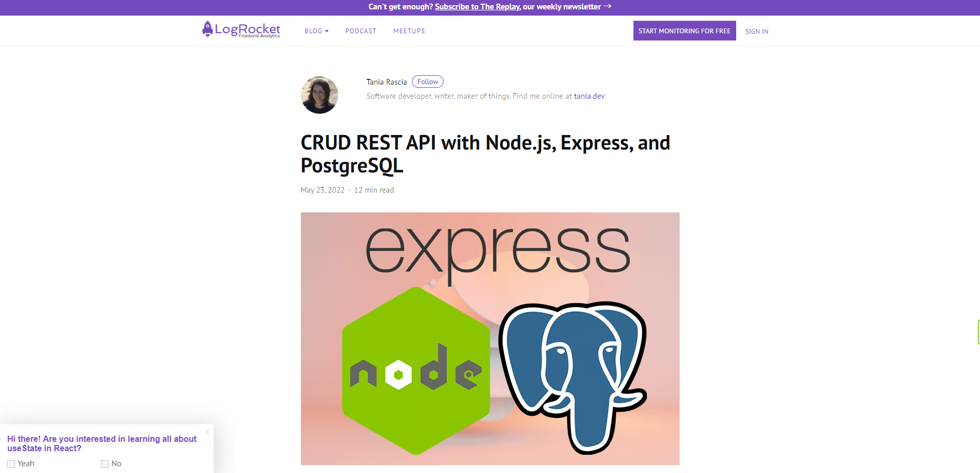Screen dimensions: 980x473
Task: Follow author Tania Rascia
Action: (427, 82)
